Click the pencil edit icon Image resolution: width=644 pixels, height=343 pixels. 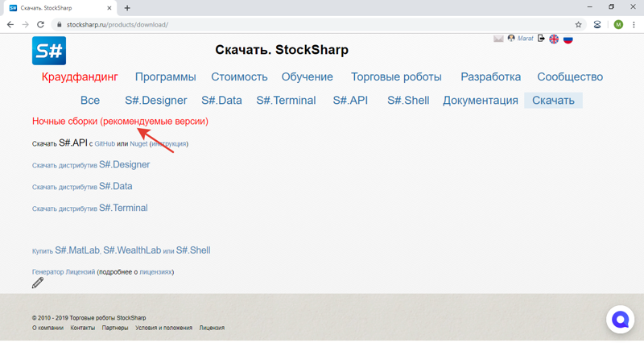[38, 283]
